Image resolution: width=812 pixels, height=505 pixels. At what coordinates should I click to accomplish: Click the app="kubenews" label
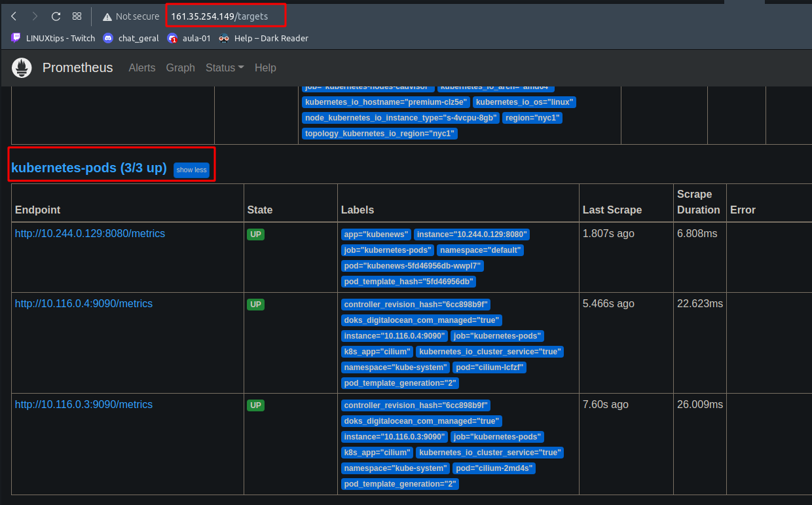click(376, 234)
